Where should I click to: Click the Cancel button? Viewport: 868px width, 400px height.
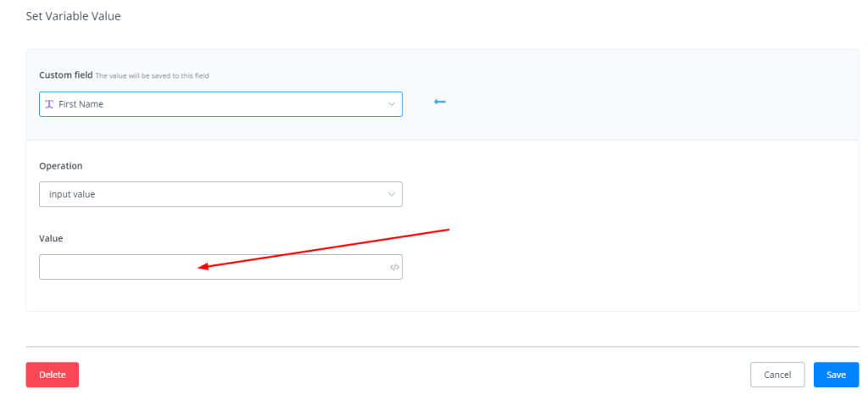[777, 375]
